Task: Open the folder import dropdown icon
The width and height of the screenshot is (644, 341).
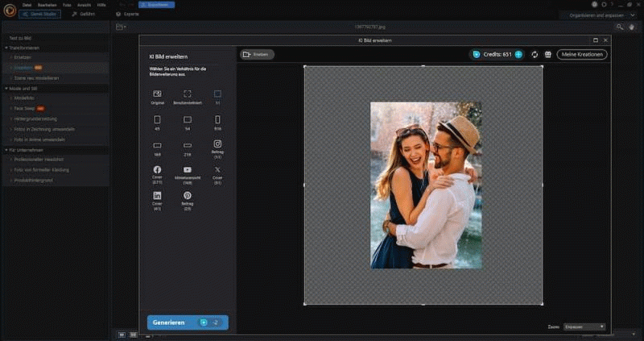Action: tap(121, 27)
